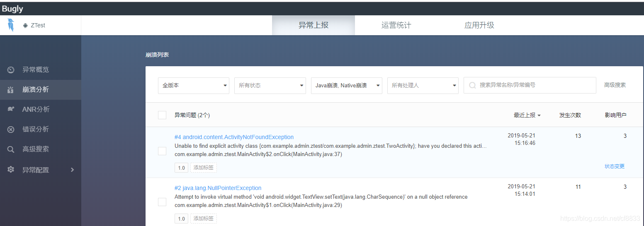Click 状态变更 for the ActivityNotFoundException row
The image size is (644, 226).
pos(615,166)
